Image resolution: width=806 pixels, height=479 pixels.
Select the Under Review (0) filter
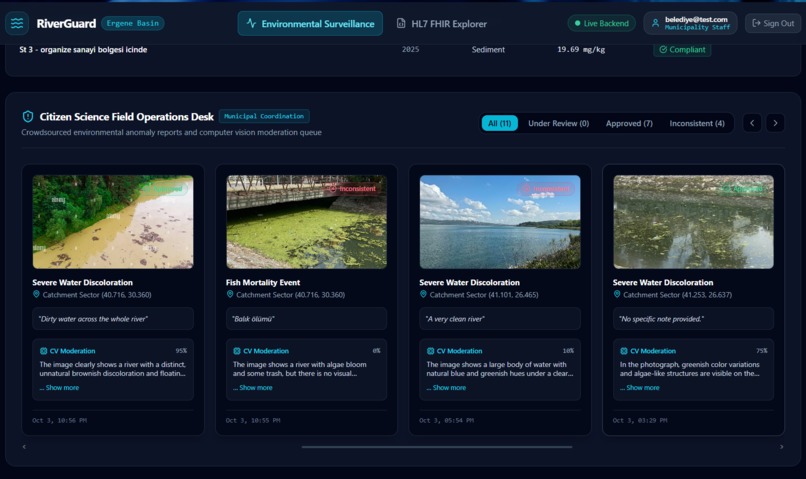558,123
